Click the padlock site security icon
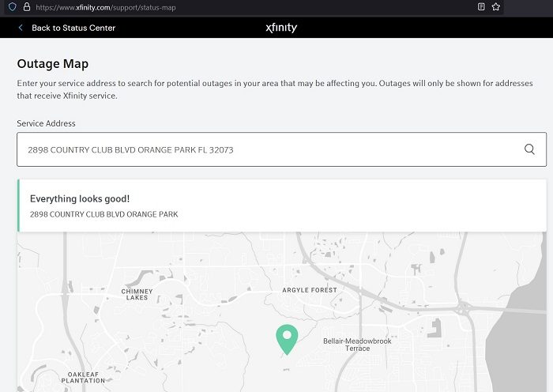 pos(26,6)
